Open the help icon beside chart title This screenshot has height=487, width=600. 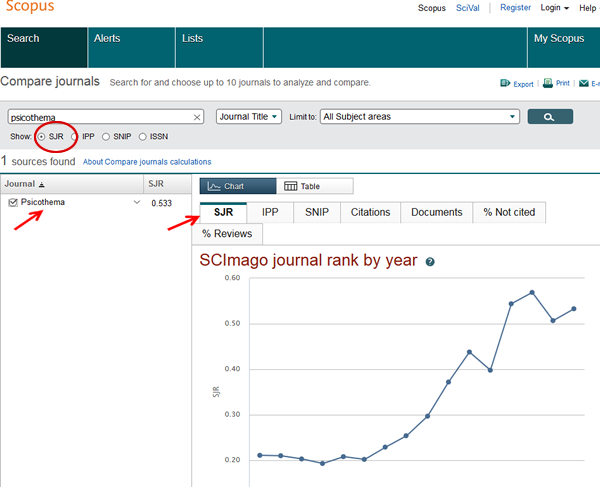[x=430, y=262]
